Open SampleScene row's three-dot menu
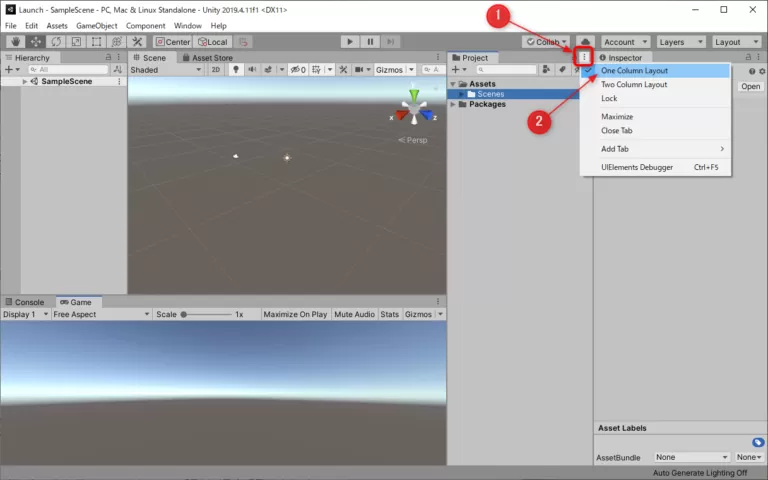 pyautogui.click(x=119, y=81)
